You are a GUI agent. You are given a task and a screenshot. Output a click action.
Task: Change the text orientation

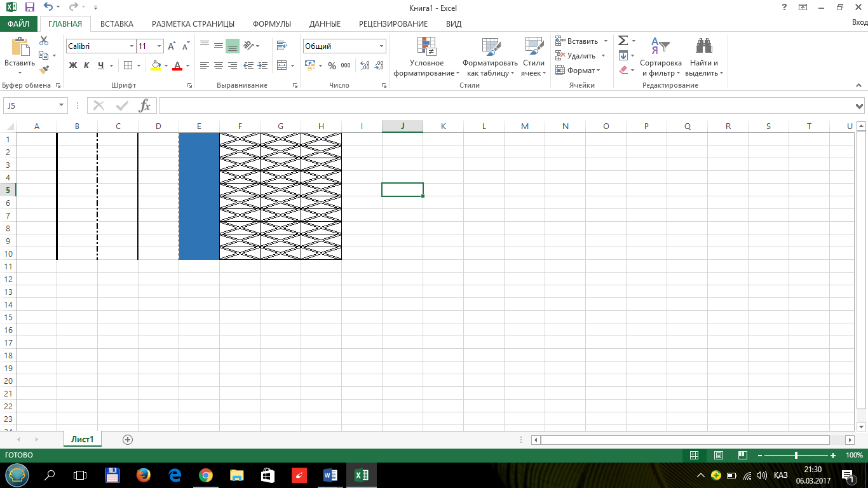(x=248, y=46)
